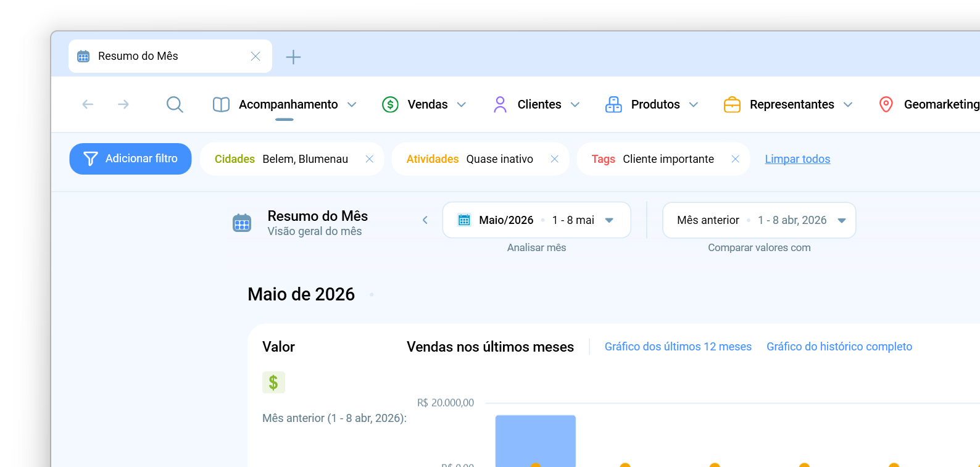Click the Limpar todos link

[x=797, y=159]
